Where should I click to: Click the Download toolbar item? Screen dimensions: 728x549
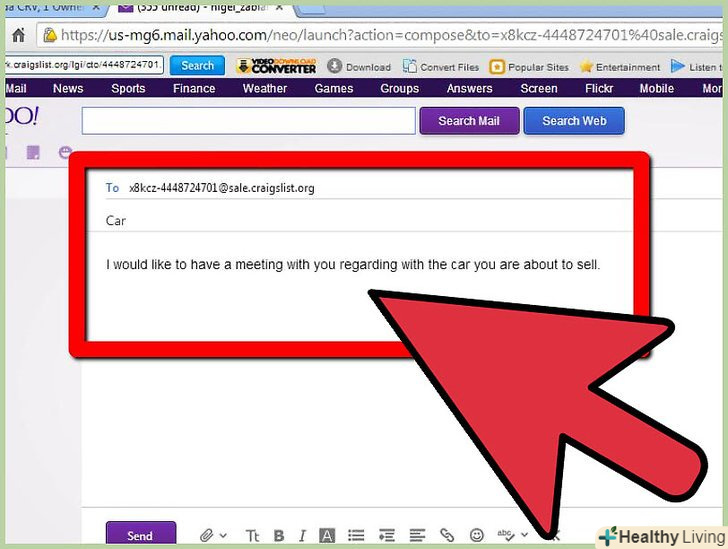pos(359,67)
